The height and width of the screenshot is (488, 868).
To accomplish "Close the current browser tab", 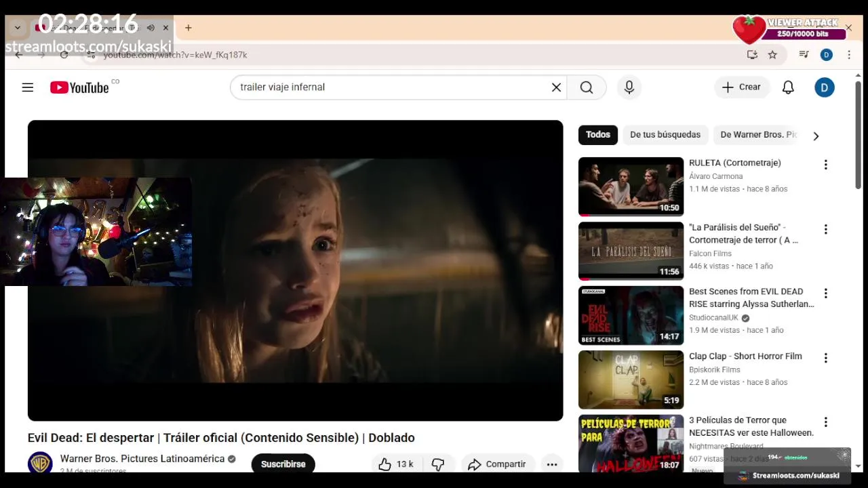I will [165, 28].
